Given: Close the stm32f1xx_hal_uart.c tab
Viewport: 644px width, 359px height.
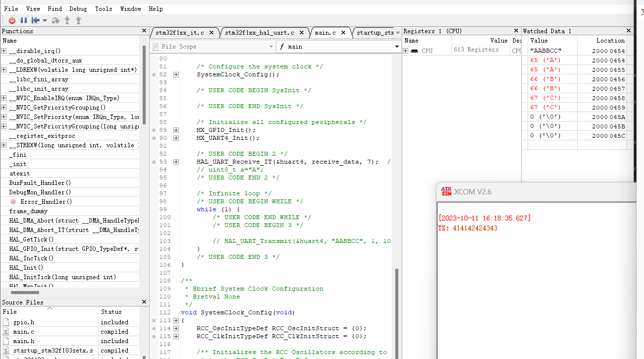Looking at the screenshot, I should (302, 33).
